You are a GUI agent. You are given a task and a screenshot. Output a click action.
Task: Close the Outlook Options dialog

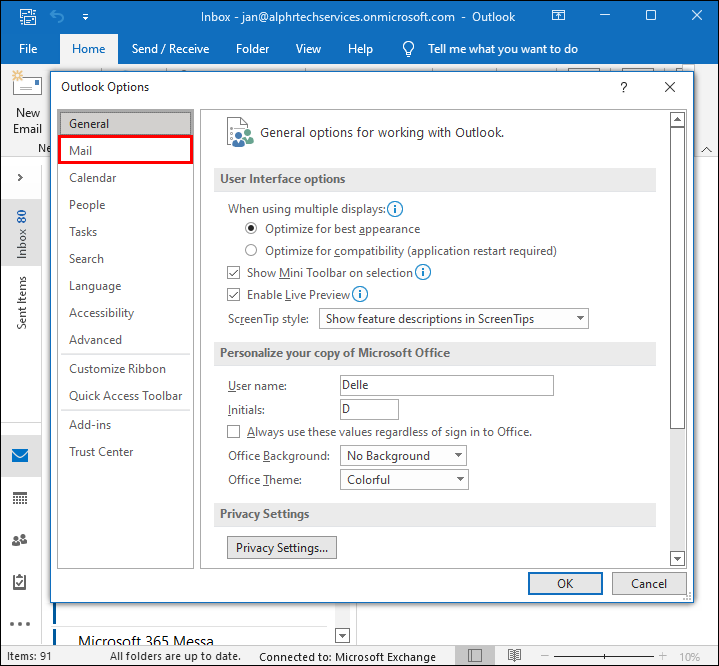point(670,87)
